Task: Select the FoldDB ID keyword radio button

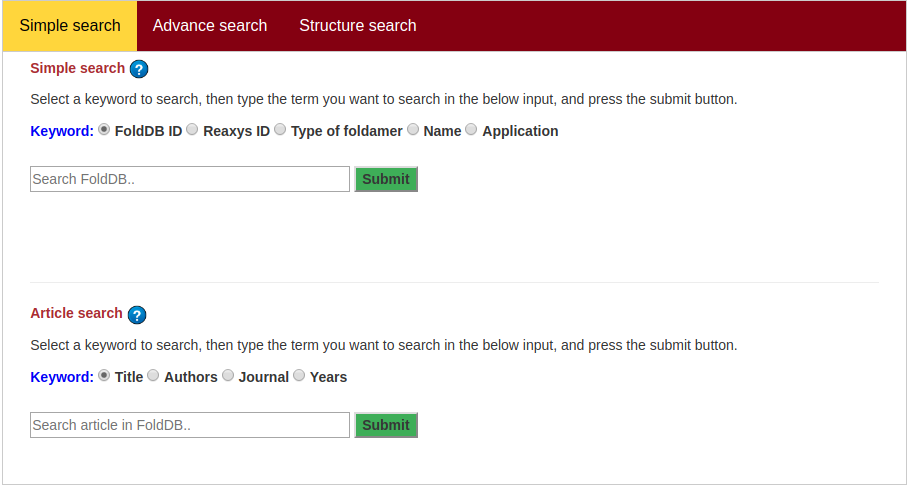Action: (104, 130)
